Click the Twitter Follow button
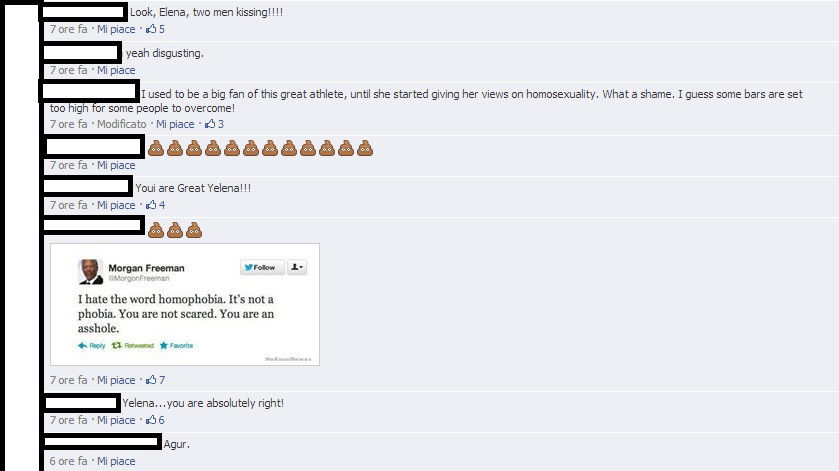Screen dimensions: 839x471 tap(262, 267)
